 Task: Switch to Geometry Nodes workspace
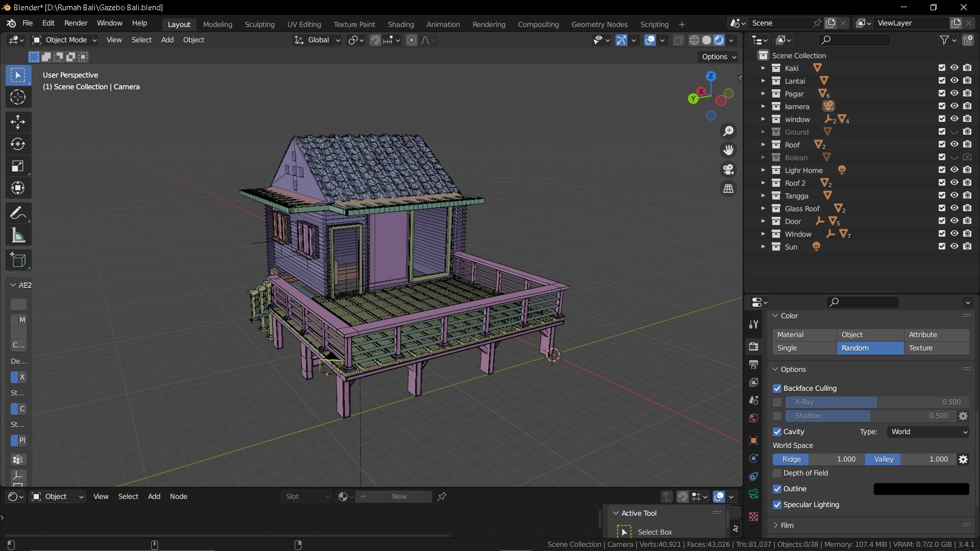599,24
